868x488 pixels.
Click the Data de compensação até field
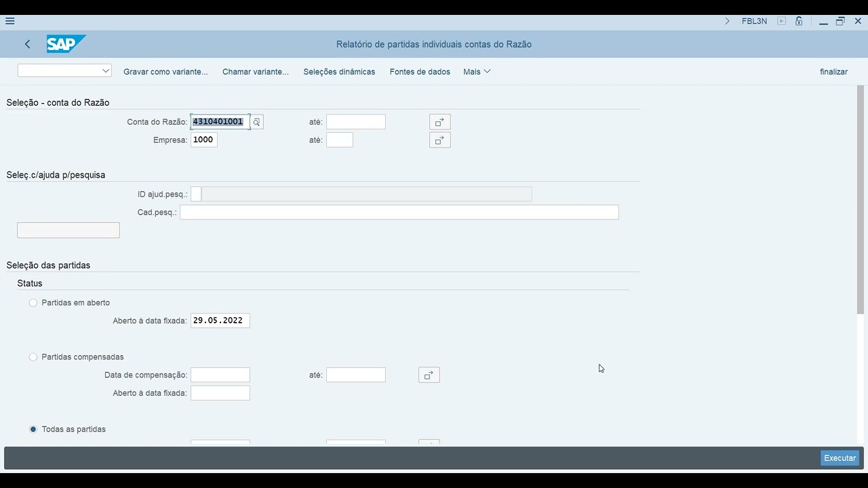tap(356, 375)
